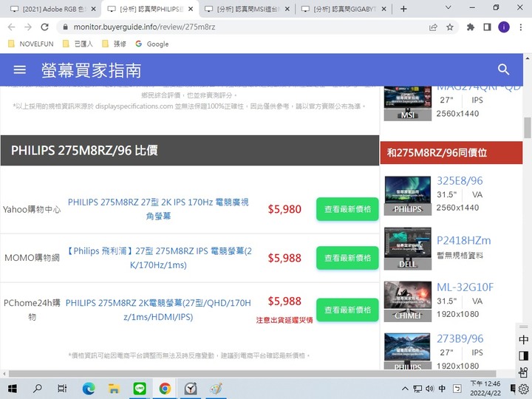Viewport: 532px width, 399px height.
Task: Go back with browser back arrow
Action: point(11,27)
